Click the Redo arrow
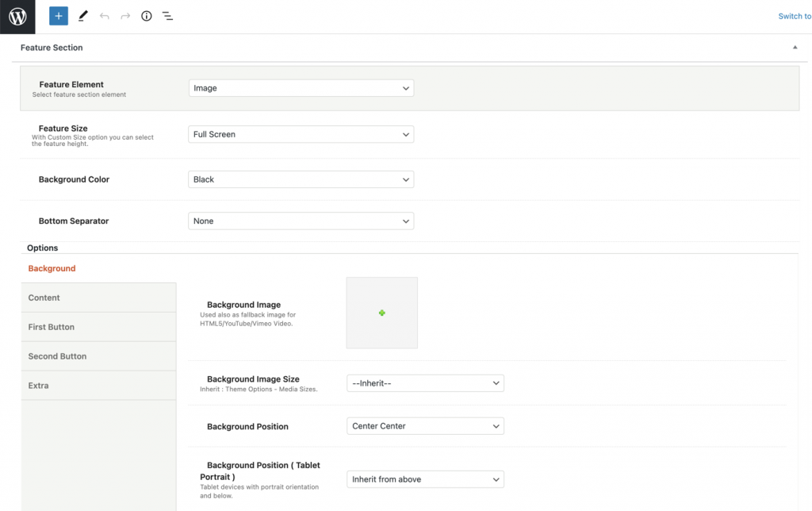Screen dimensions: 812x511 (x=125, y=16)
